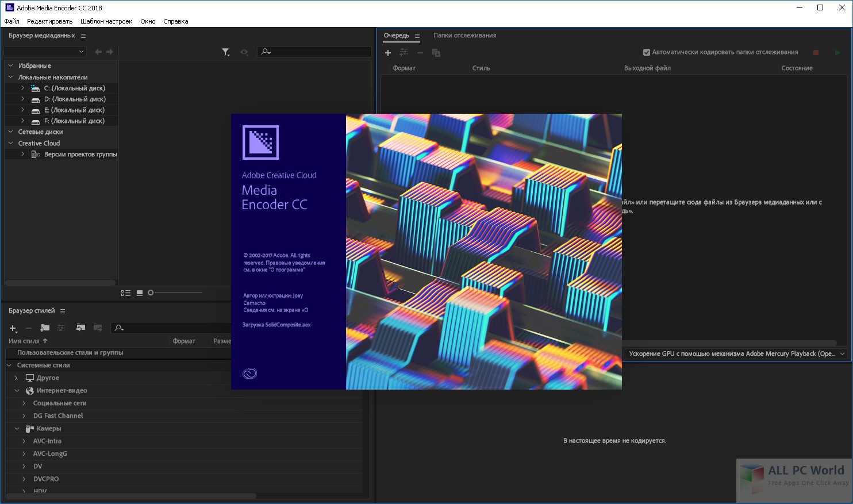Open the Окно menu
The image size is (853, 504).
tap(148, 21)
